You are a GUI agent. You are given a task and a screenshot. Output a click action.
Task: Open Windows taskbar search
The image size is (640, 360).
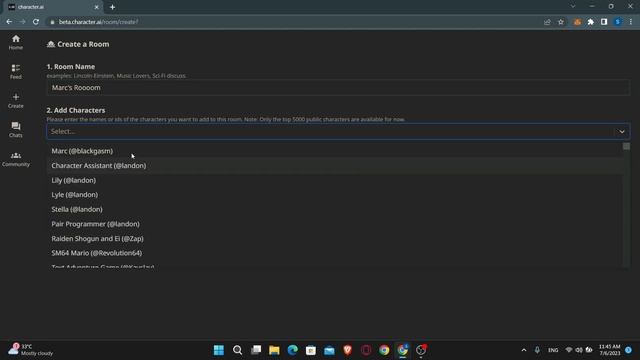(237, 350)
